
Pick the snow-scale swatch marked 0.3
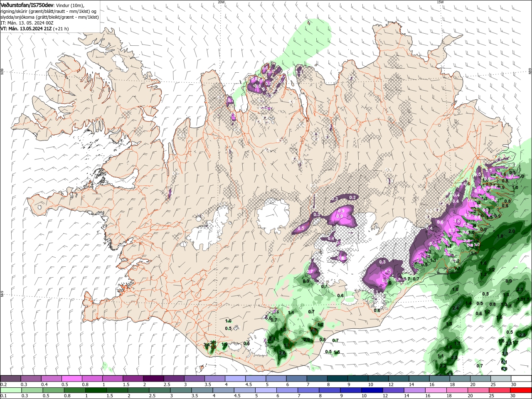31,379
